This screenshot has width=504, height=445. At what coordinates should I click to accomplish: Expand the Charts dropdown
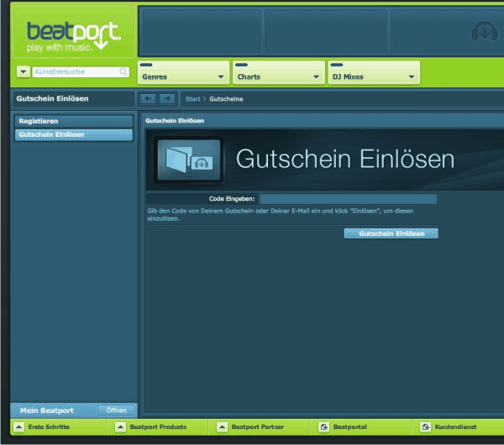pos(316,77)
